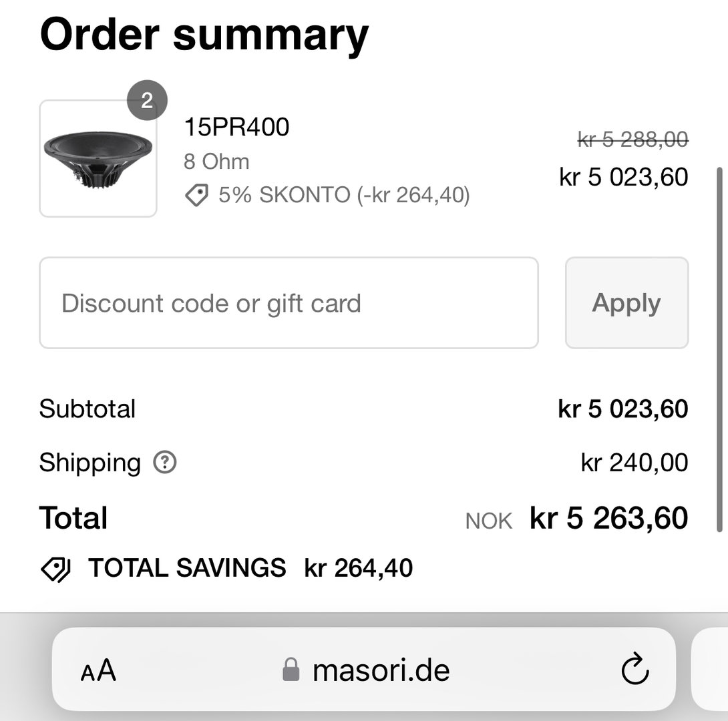Focus the Discount code or gift card field
The width and height of the screenshot is (728, 721).
pos(289,303)
